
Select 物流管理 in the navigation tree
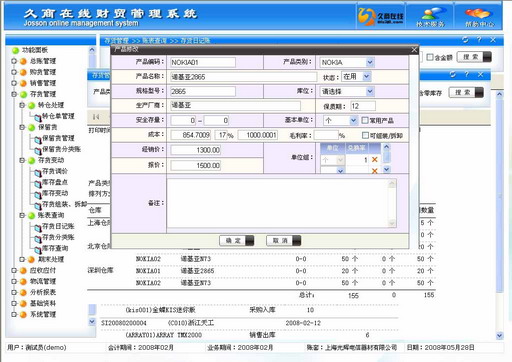[43, 281]
